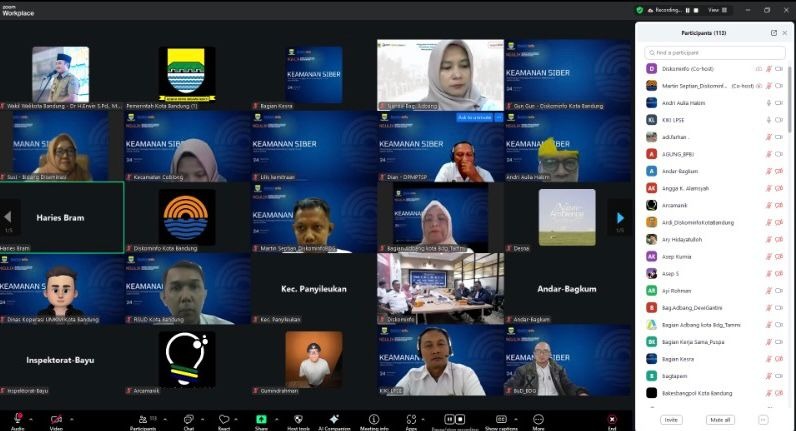
Task: Select the Arcamanik lightbulb logo tile
Action: pyautogui.click(x=187, y=360)
